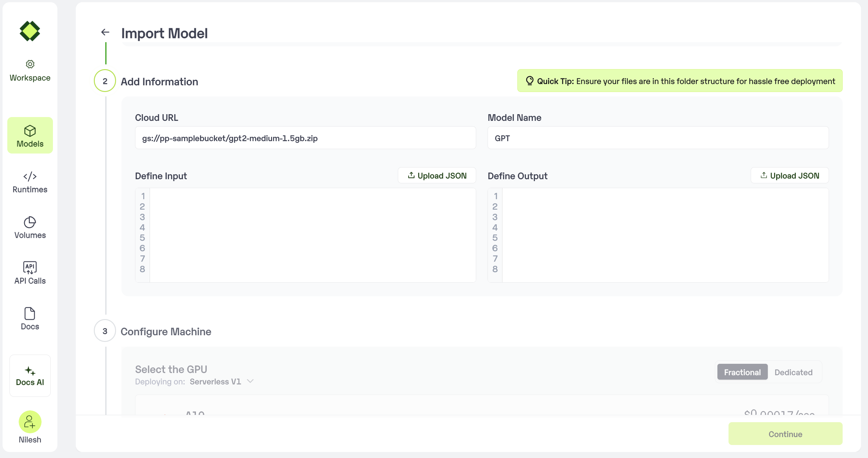The height and width of the screenshot is (458, 868).
Task: Go to Volumes pie chart icon
Action: 30,222
